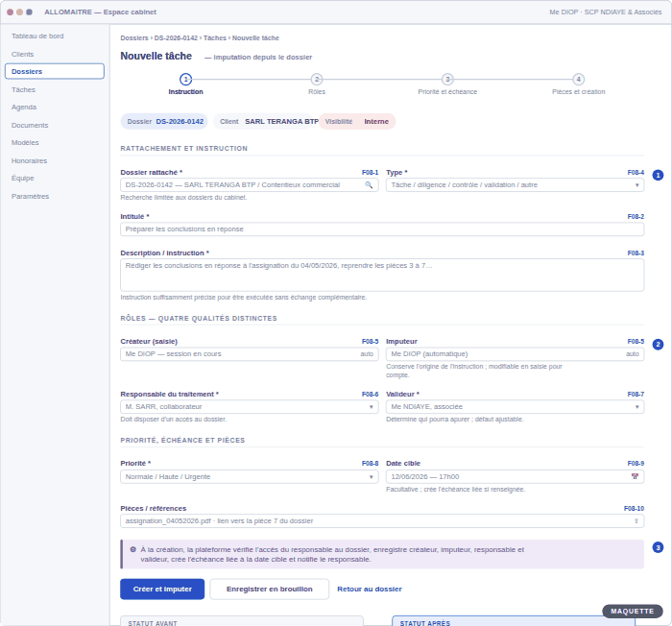This screenshot has height=626, width=672.
Task: Click the F08-2 reference label
Action: tap(636, 217)
